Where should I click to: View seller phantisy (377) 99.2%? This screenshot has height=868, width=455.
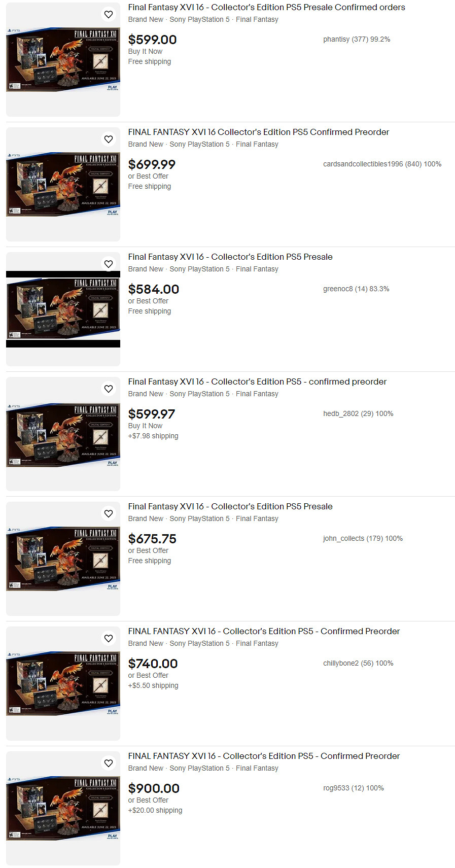357,40
